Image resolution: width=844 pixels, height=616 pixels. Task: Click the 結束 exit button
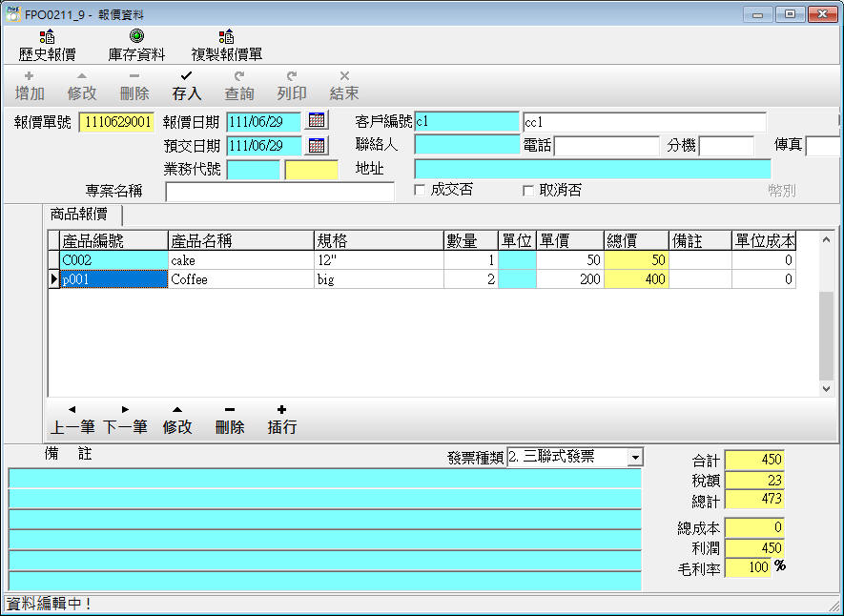(344, 86)
